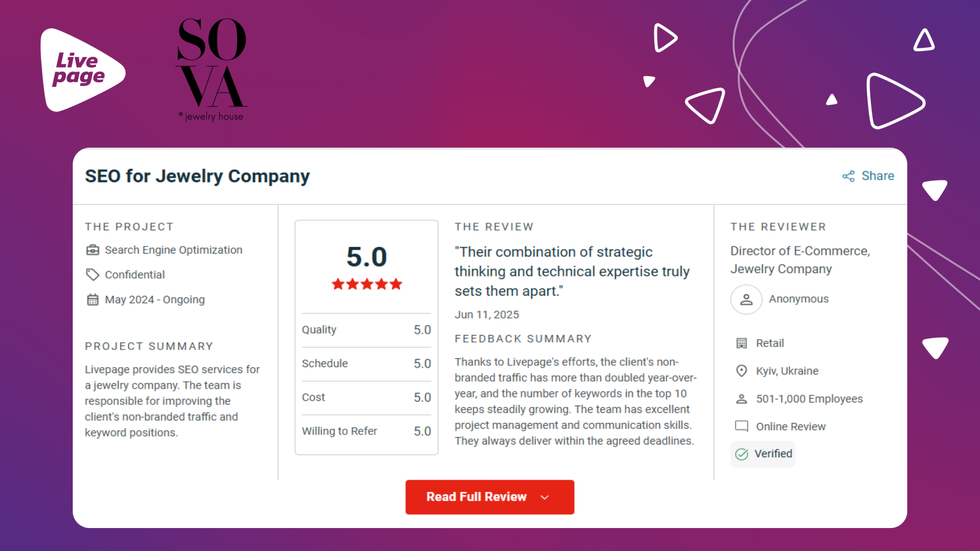This screenshot has height=551, width=980.
Task: Click the calendar icon beside May 2024
Action: pos(92,299)
